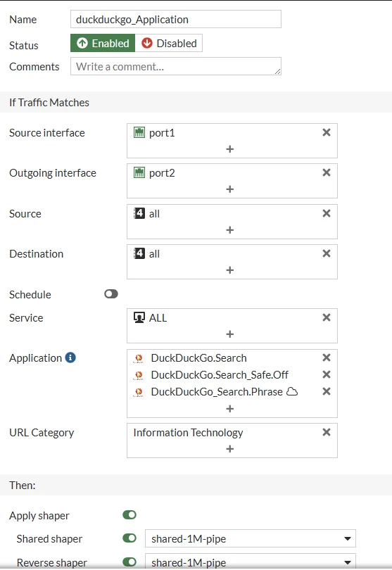Remove port2 from Outgoing interface
This screenshot has height=570, width=392.
pyautogui.click(x=326, y=172)
